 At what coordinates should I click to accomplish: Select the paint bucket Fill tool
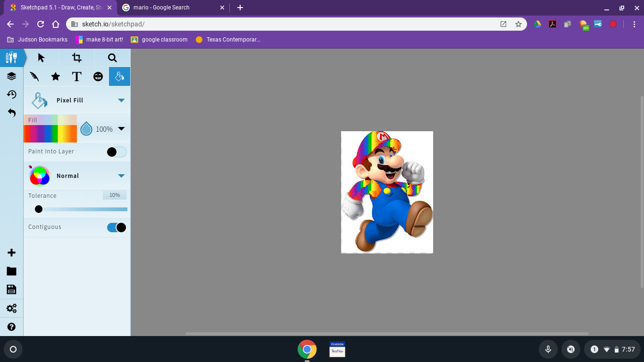119,76
